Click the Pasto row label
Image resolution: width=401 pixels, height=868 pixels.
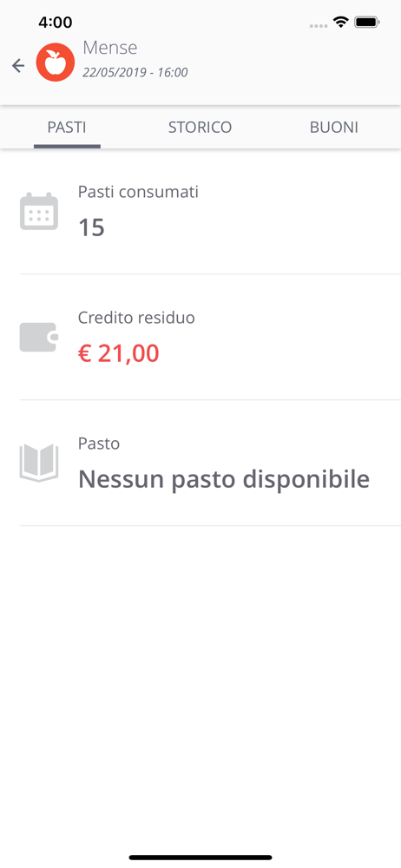point(99,444)
